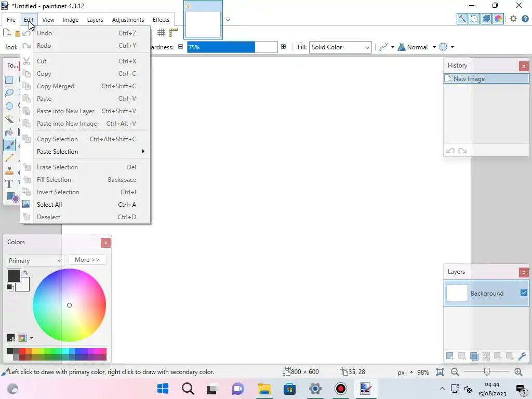Image resolution: width=532 pixels, height=399 pixels.
Task: Add a new layer in Layers panel
Action: coord(450,356)
